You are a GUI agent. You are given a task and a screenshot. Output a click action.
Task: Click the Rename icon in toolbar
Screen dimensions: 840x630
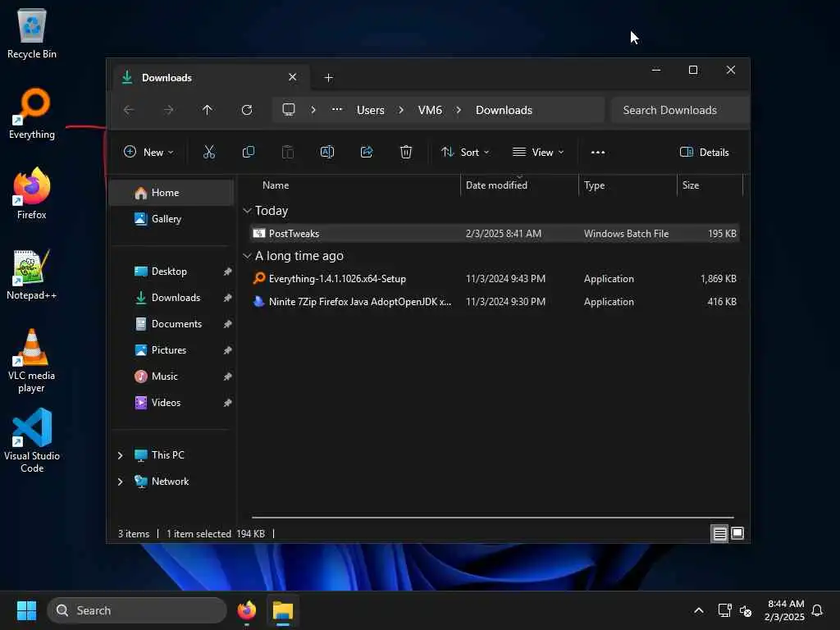326,152
